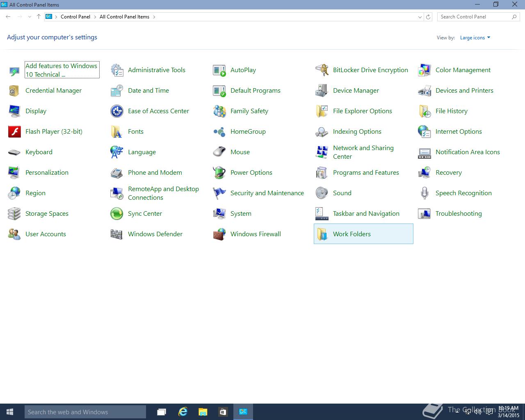Open the Color Management icon
The height and width of the screenshot is (420, 525).
tap(425, 70)
